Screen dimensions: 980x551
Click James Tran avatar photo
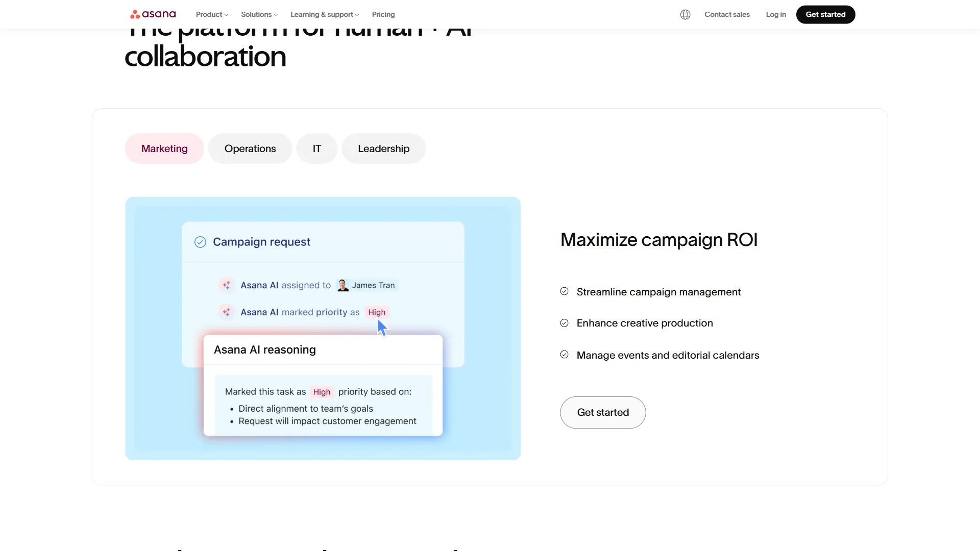(343, 285)
